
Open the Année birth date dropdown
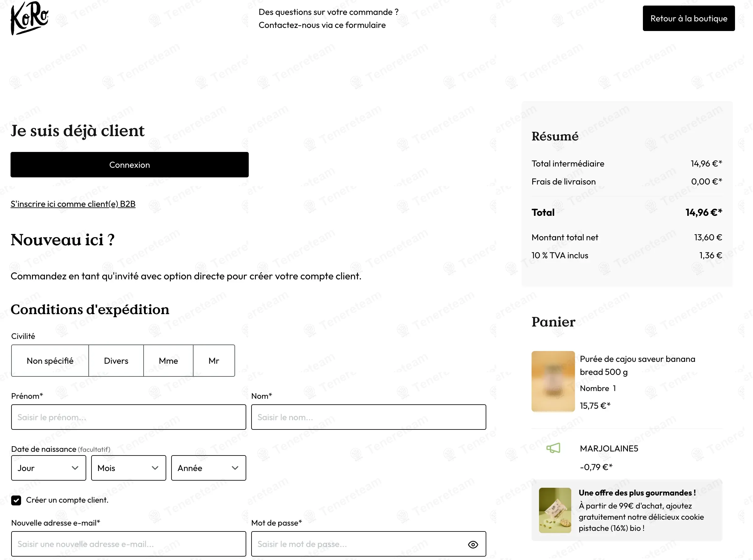click(208, 468)
